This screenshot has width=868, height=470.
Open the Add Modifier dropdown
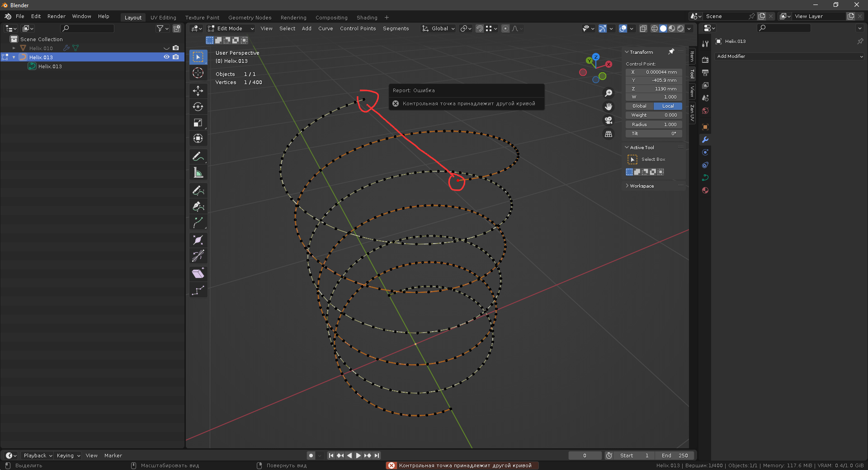(789, 56)
